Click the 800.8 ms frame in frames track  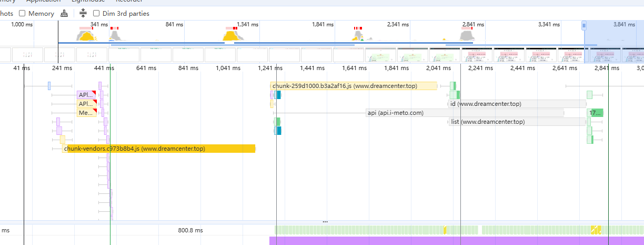point(190,230)
